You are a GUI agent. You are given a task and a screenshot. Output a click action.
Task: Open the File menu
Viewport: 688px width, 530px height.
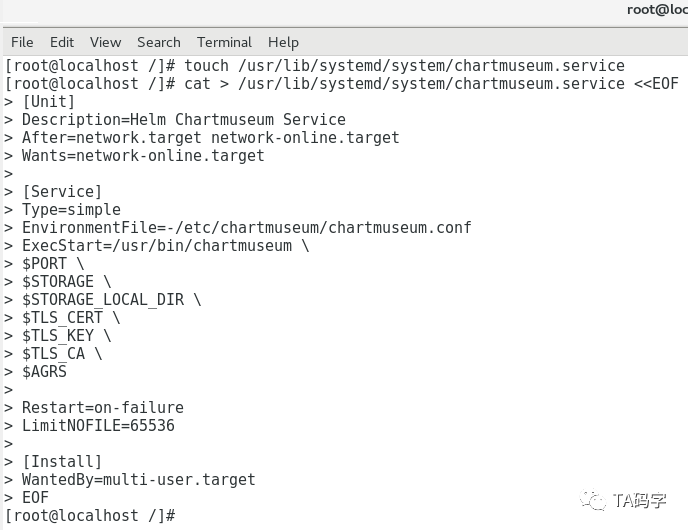point(22,42)
